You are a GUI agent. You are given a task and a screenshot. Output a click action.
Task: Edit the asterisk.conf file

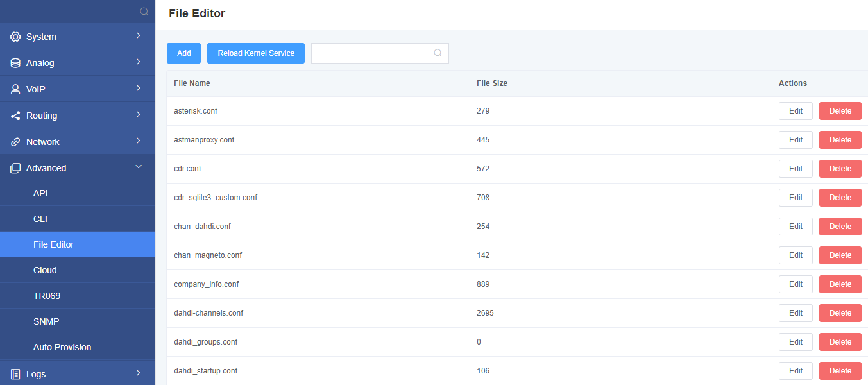[796, 111]
